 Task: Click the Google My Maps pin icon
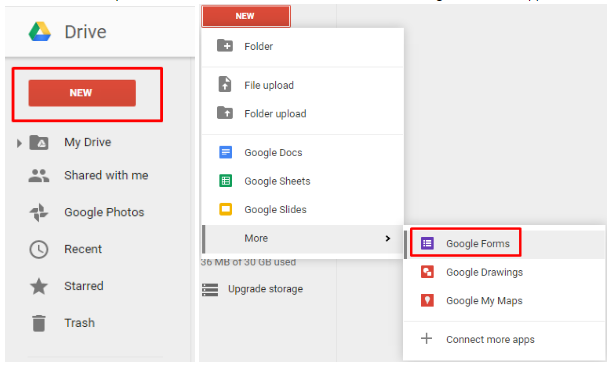427,300
